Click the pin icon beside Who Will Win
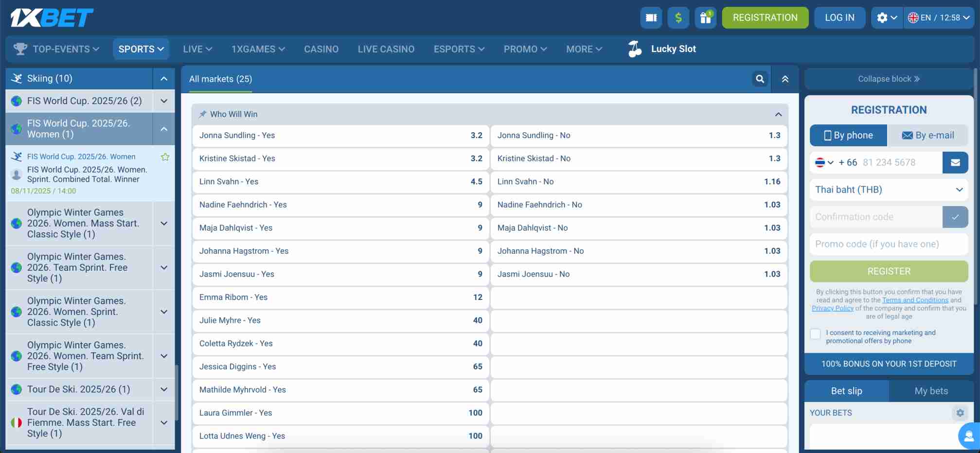The height and width of the screenshot is (453, 980). pyautogui.click(x=203, y=114)
